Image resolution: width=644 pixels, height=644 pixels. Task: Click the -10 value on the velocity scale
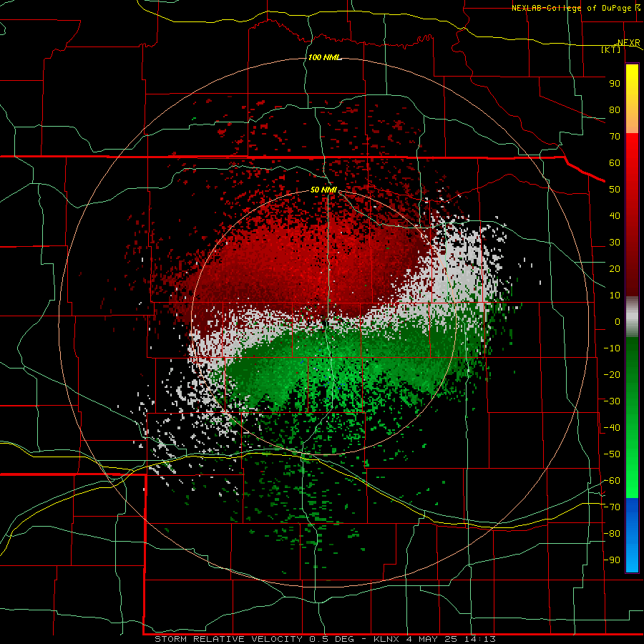click(612, 348)
